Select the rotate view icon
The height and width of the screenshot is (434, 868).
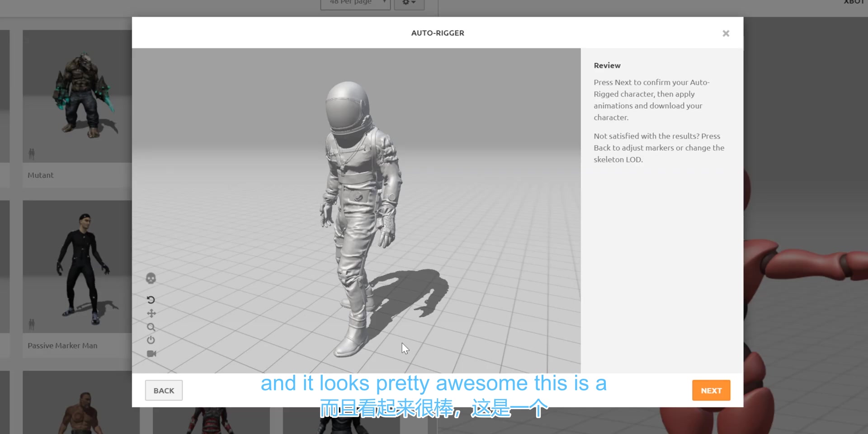point(151,300)
